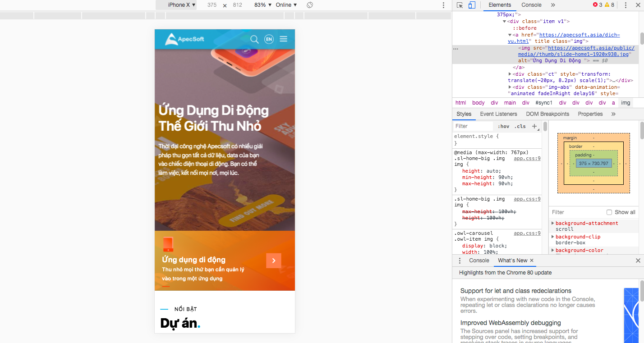Open the apecsoft.asia/dich-vu.html link
The height and width of the screenshot is (343, 644).
(x=564, y=38)
